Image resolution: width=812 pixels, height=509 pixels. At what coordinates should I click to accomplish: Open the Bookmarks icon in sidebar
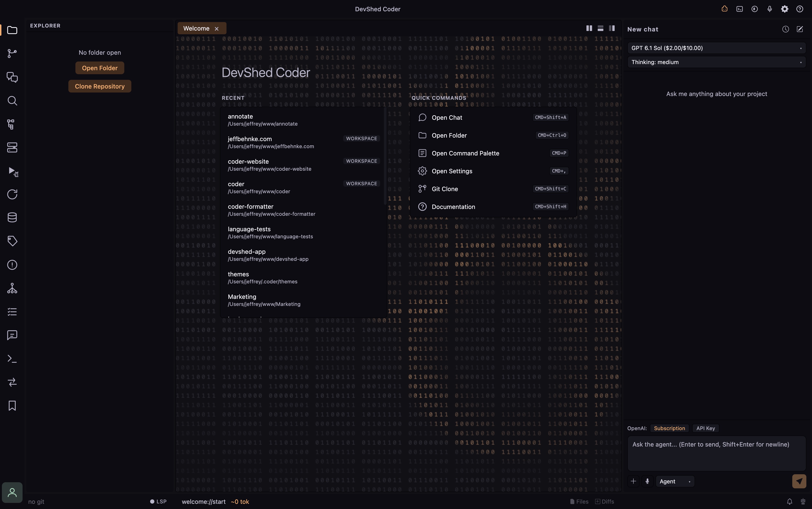pos(12,406)
